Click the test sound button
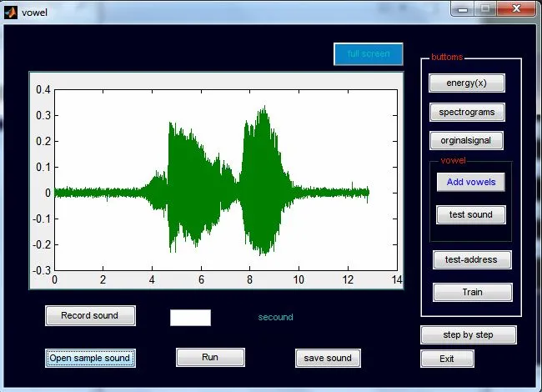 coord(470,214)
